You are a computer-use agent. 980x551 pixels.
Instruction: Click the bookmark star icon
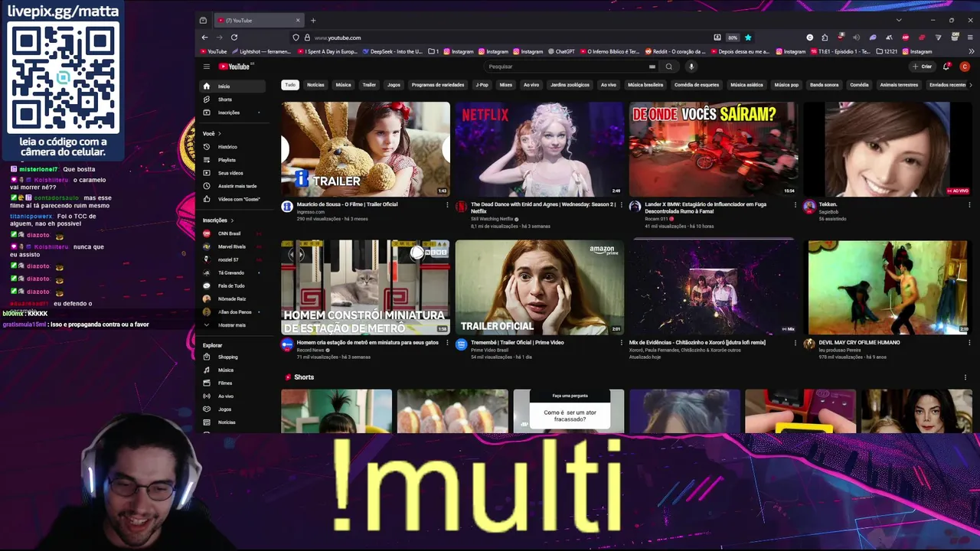tap(748, 37)
